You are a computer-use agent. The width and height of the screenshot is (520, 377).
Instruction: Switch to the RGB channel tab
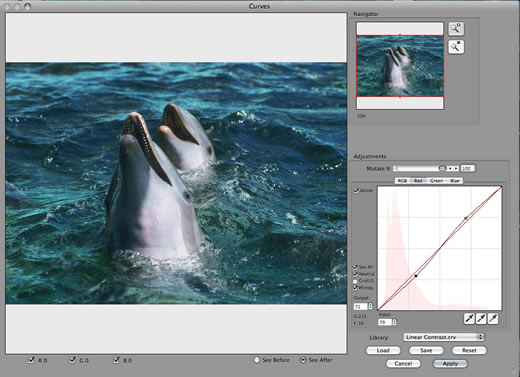click(402, 181)
